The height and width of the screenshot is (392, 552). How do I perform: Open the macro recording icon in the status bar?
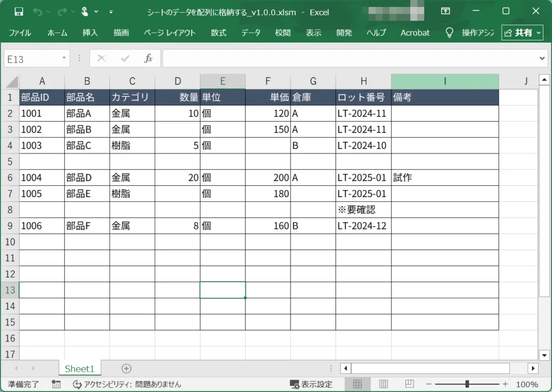[x=56, y=384]
